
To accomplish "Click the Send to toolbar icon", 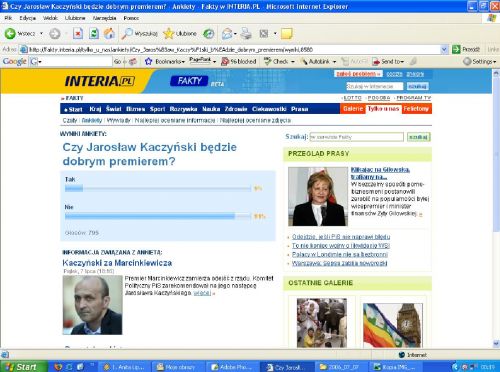I will pyautogui.click(x=376, y=61).
